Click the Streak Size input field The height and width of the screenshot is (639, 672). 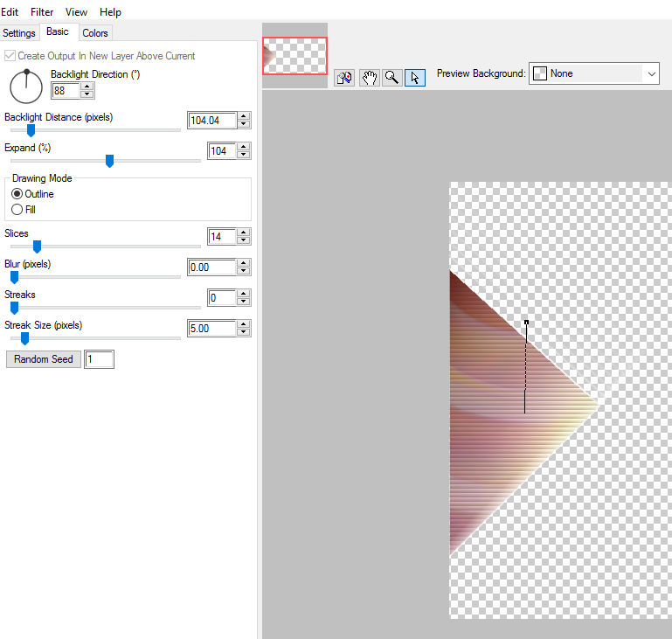(x=212, y=329)
